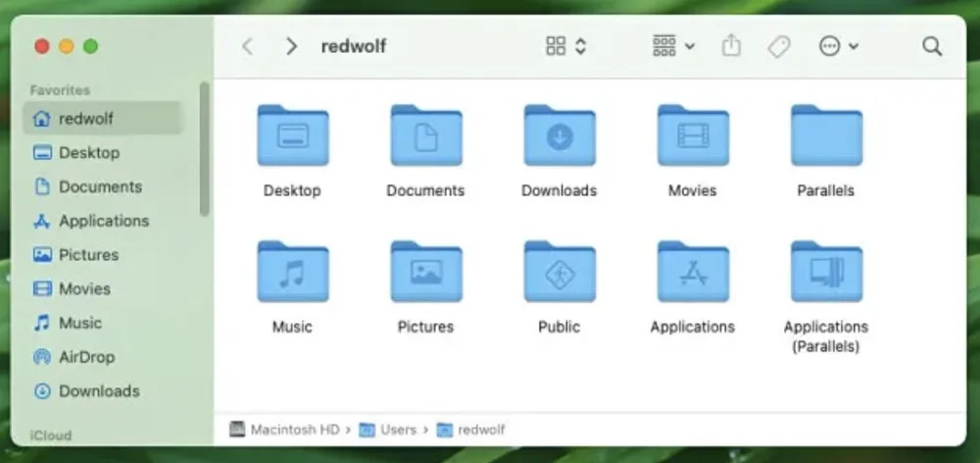Open the Applications folder icon in main pane
The image size is (980, 463).
point(693,272)
